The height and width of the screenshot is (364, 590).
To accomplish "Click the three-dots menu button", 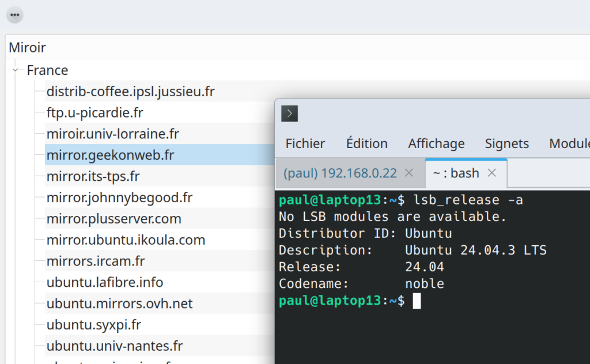I will [x=14, y=14].
